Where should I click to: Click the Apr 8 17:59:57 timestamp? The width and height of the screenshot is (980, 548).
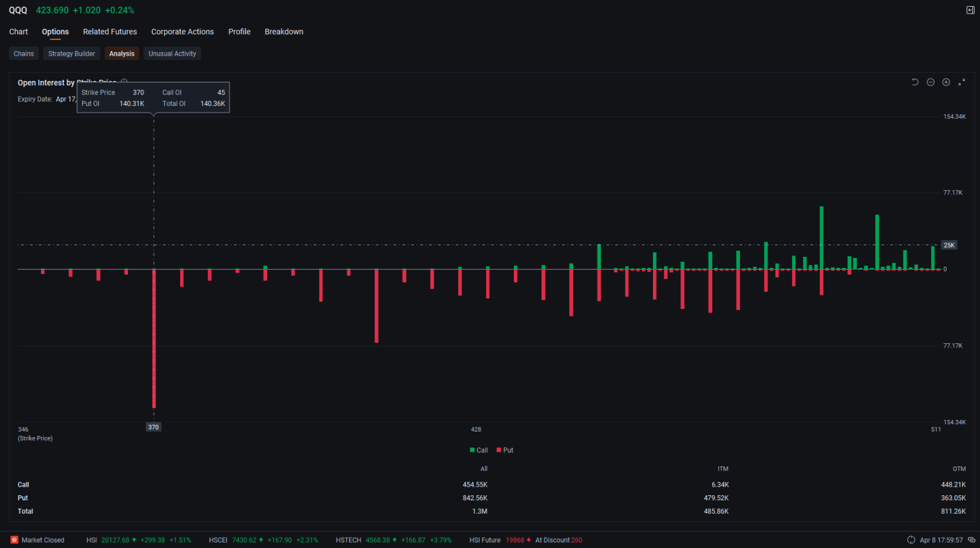[x=941, y=540]
